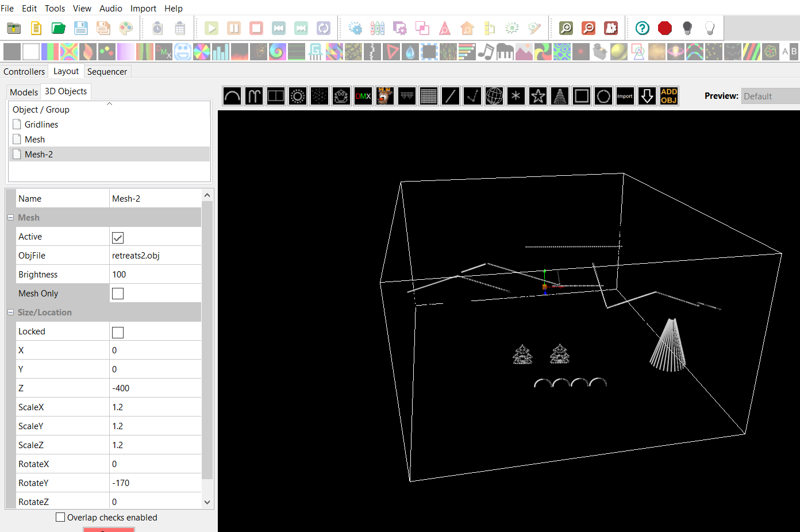Select the Piano effect icon
This screenshot has height=532, width=800.
click(505, 52)
